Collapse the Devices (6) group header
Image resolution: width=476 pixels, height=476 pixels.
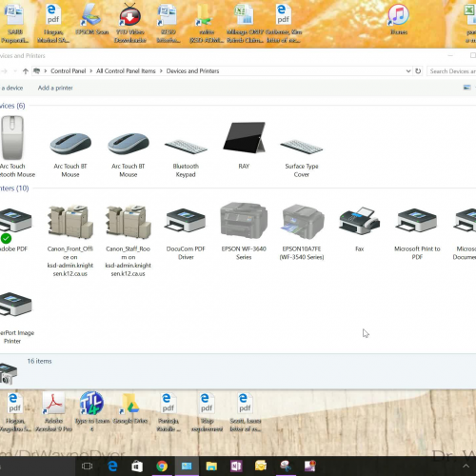click(12, 106)
